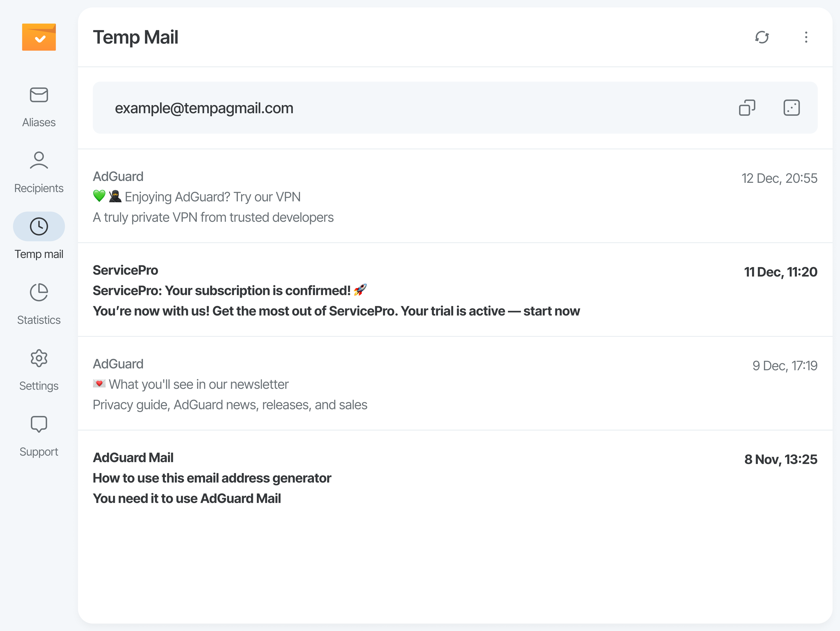The image size is (840, 631).
Task: Select the Temp mail clock icon
Action: (x=39, y=226)
